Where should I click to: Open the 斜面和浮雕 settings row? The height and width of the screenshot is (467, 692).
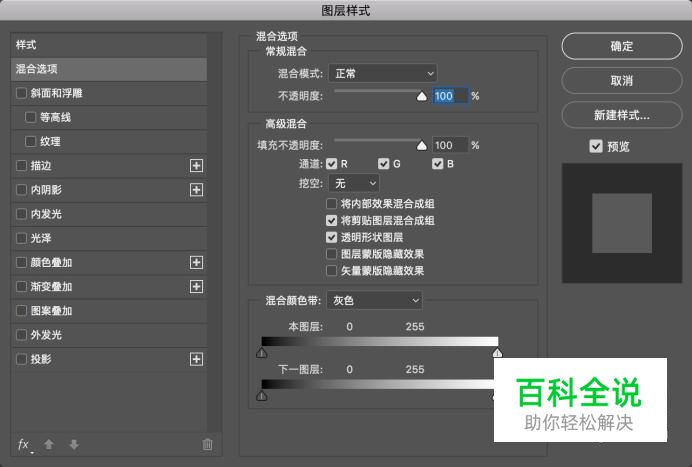(109, 93)
